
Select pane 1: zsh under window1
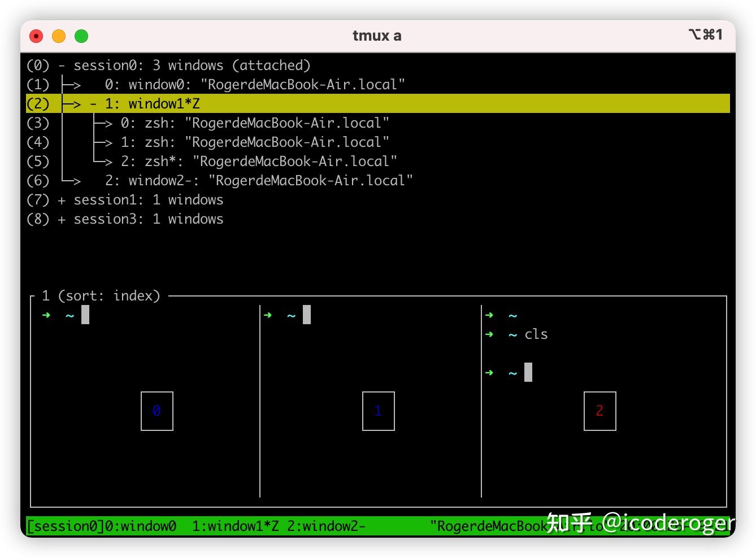[255, 142]
